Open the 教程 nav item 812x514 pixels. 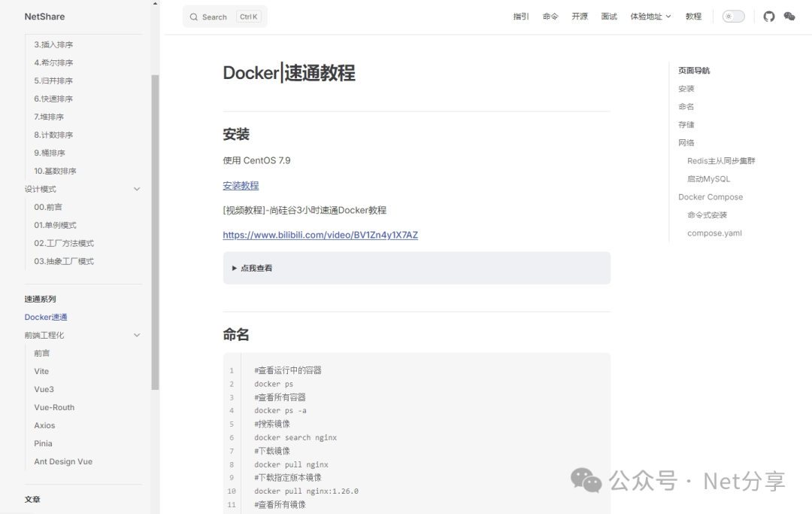click(693, 17)
